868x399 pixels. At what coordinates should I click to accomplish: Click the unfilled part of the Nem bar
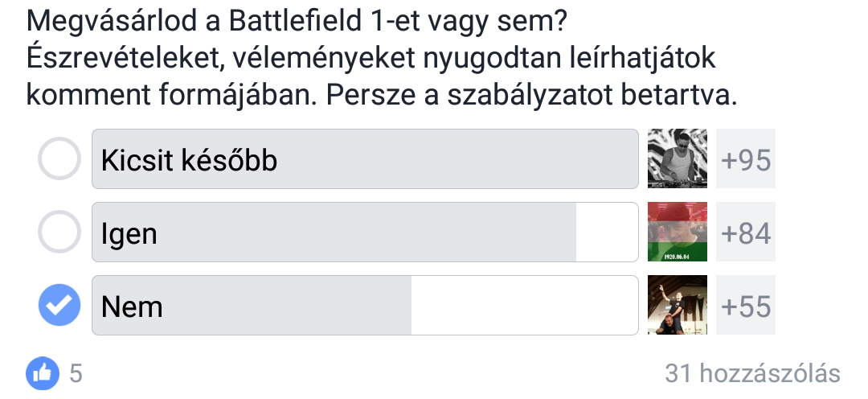[525, 306]
